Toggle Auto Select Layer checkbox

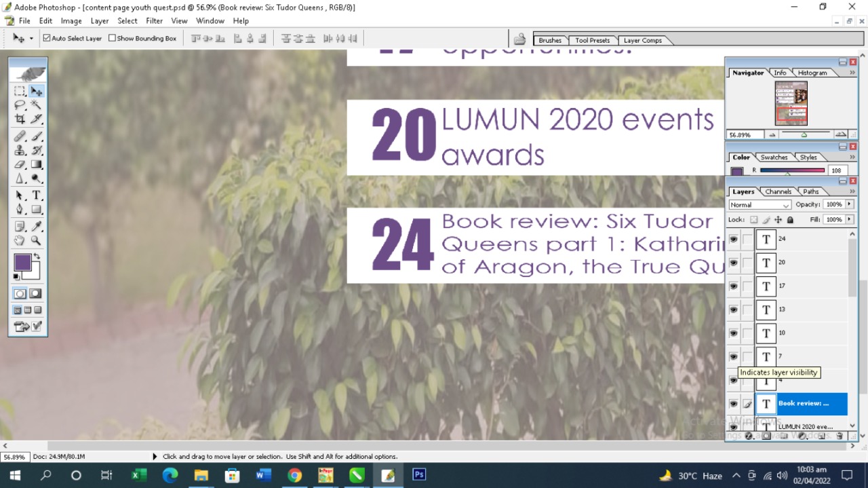pos(47,39)
